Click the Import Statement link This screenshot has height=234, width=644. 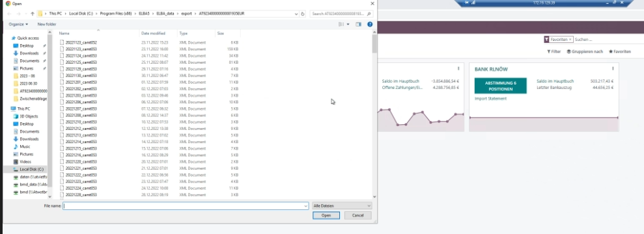point(490,99)
